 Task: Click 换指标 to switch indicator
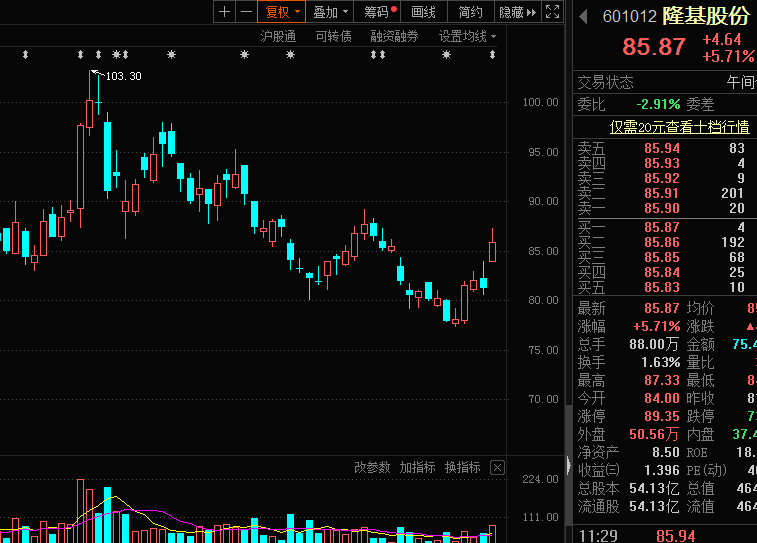point(462,468)
